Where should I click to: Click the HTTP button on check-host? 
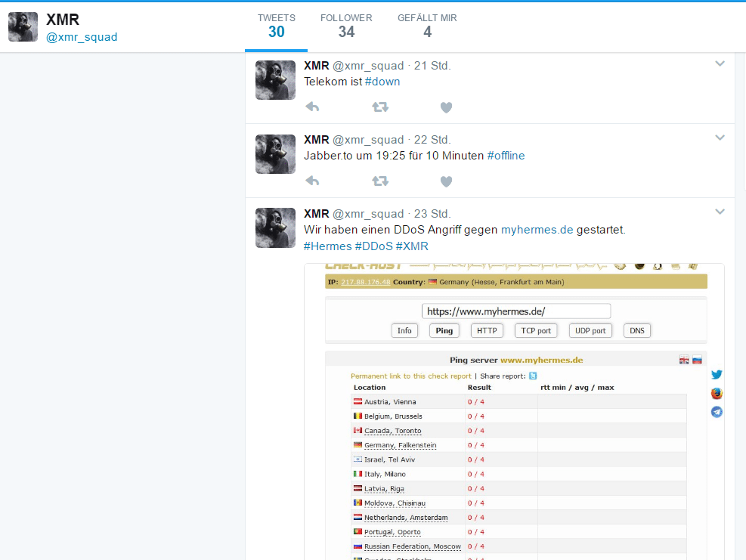click(487, 331)
